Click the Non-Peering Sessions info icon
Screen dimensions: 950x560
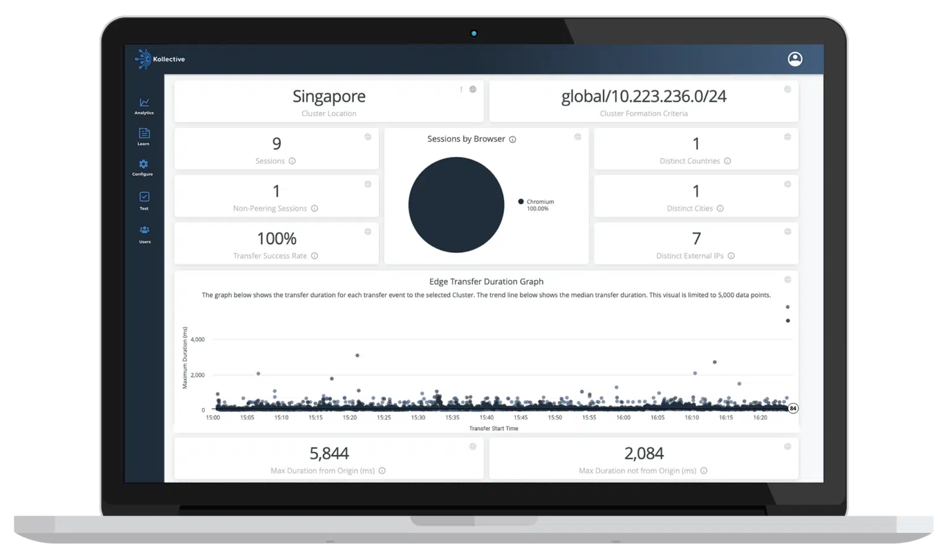coord(315,208)
